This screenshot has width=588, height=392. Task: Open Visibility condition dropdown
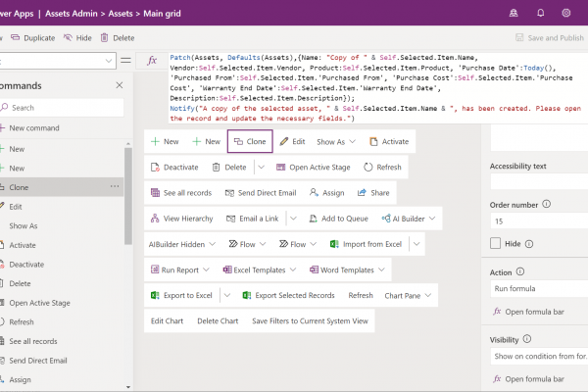tap(539, 356)
